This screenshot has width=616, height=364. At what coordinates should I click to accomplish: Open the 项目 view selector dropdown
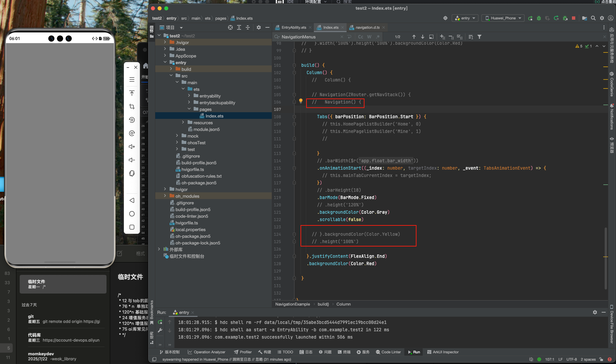[x=171, y=27]
